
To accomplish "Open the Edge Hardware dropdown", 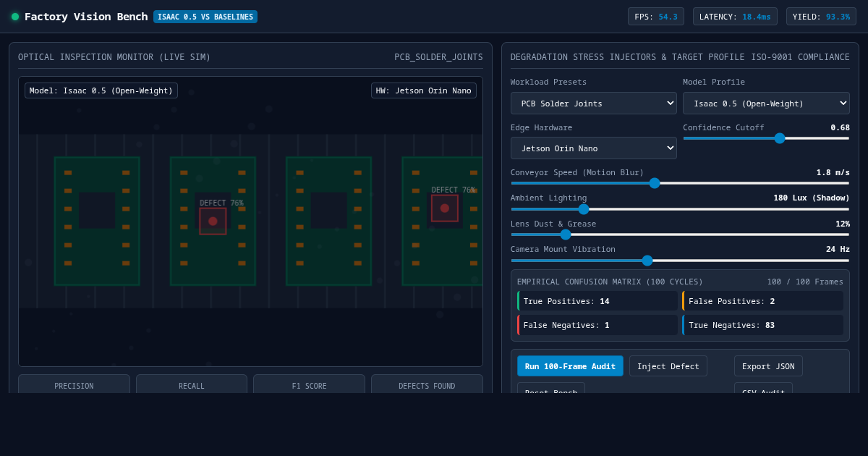I will (x=593, y=148).
